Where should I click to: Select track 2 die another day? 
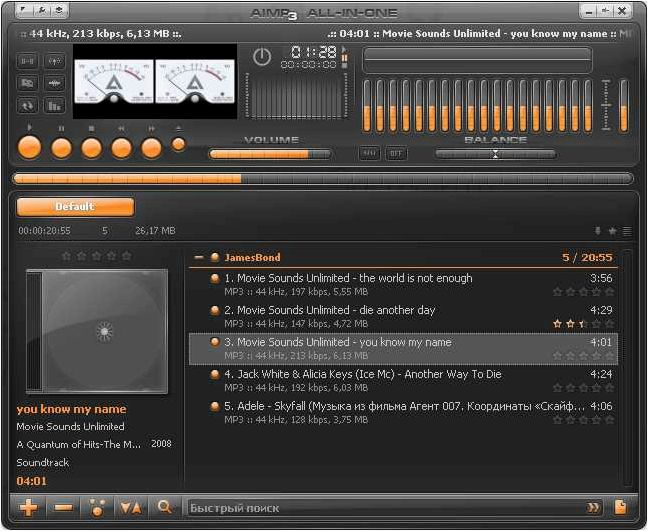tap(403, 317)
